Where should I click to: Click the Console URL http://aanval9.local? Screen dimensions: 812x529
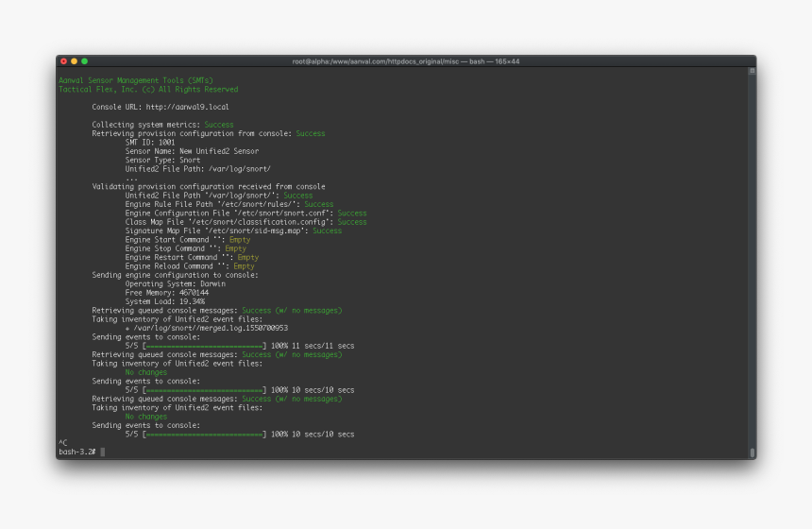pyautogui.click(x=160, y=107)
